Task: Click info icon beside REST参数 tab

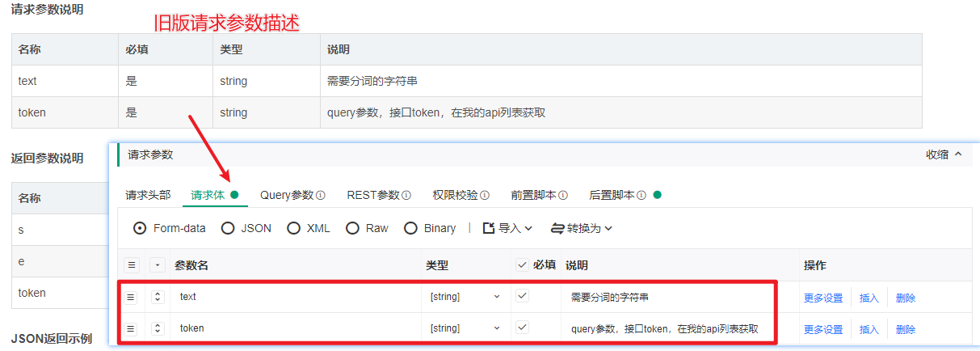Action: [406, 195]
